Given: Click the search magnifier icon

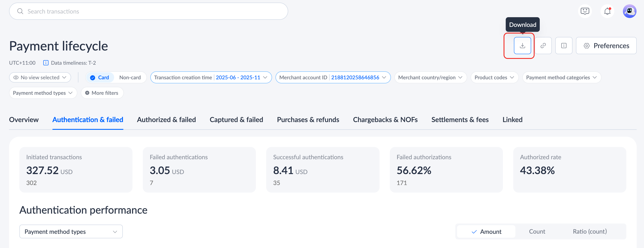Looking at the screenshot, I should pos(20,11).
